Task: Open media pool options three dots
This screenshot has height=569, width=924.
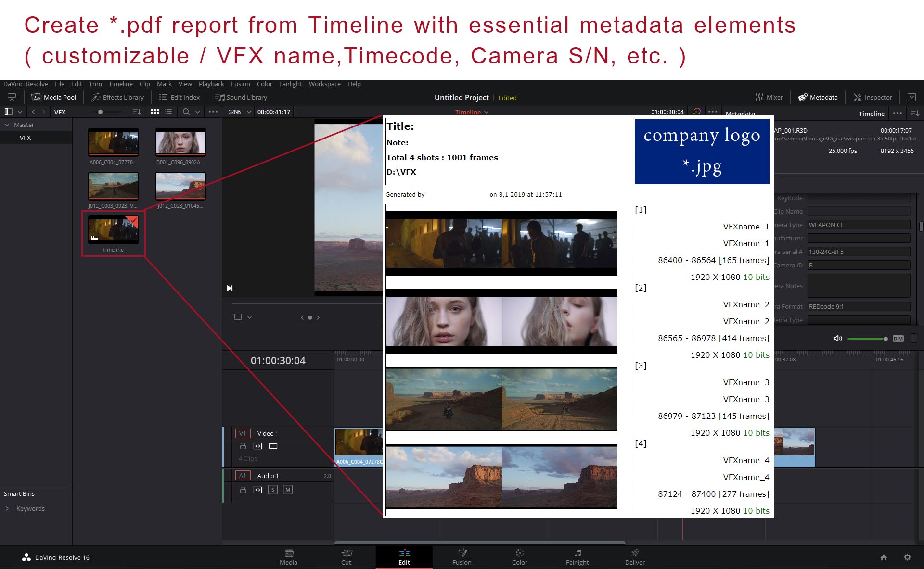Action: [x=213, y=112]
